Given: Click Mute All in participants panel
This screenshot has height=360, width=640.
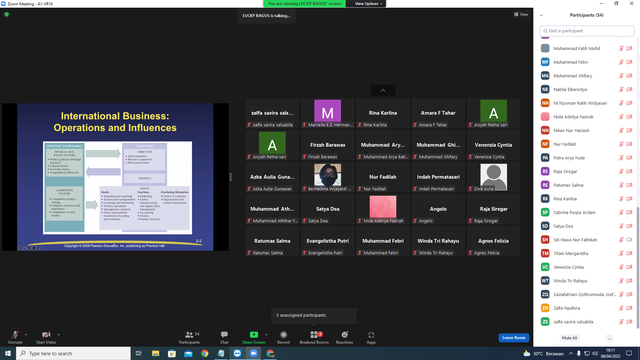Looking at the screenshot, I should coord(569,338).
